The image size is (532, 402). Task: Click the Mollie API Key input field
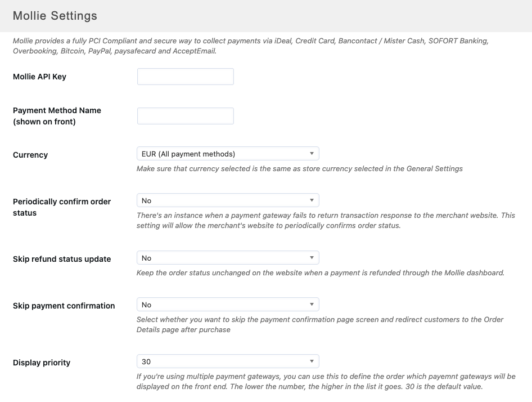[x=185, y=77]
